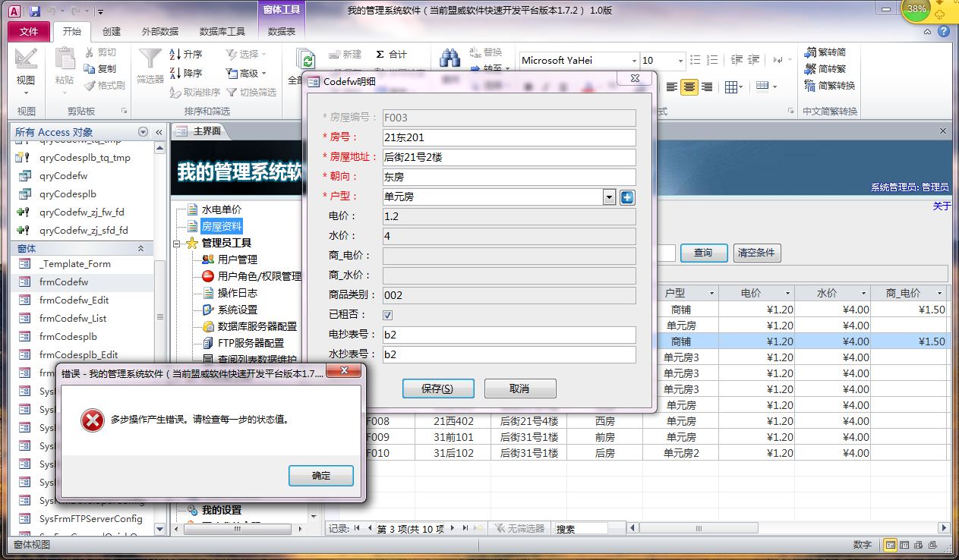Switch to the 创建 ribbon tab
Screen dimensions: 959x560
pyautogui.click(x=112, y=32)
